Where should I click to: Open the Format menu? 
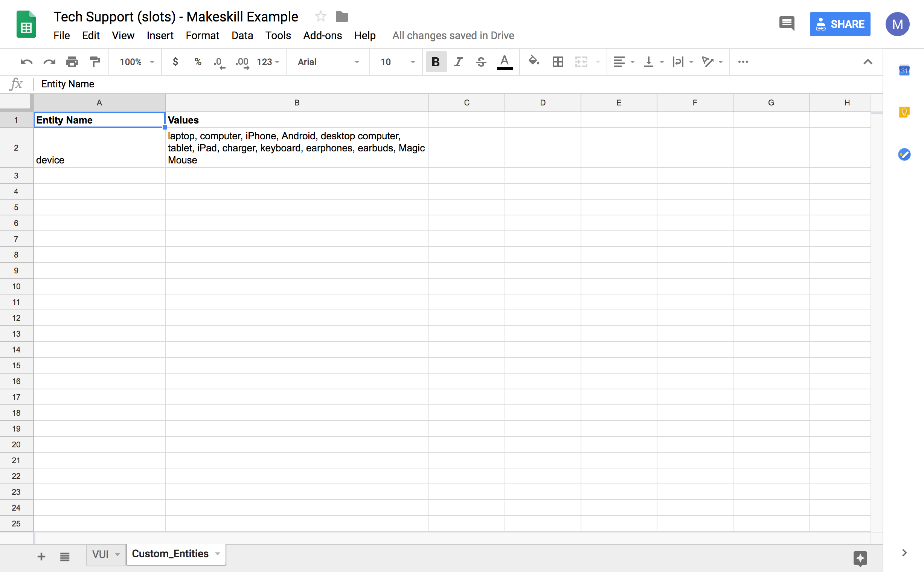(x=202, y=35)
